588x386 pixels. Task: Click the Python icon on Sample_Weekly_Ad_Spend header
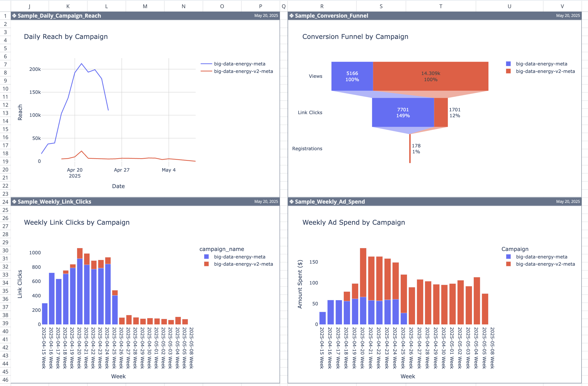coord(291,202)
